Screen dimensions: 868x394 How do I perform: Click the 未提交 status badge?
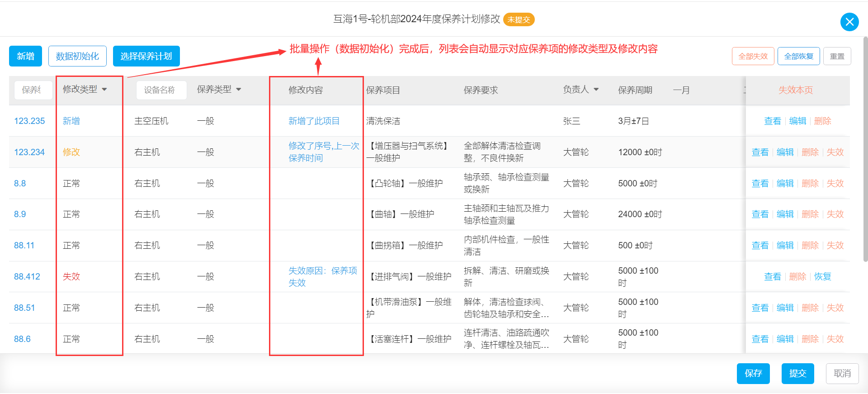(519, 19)
